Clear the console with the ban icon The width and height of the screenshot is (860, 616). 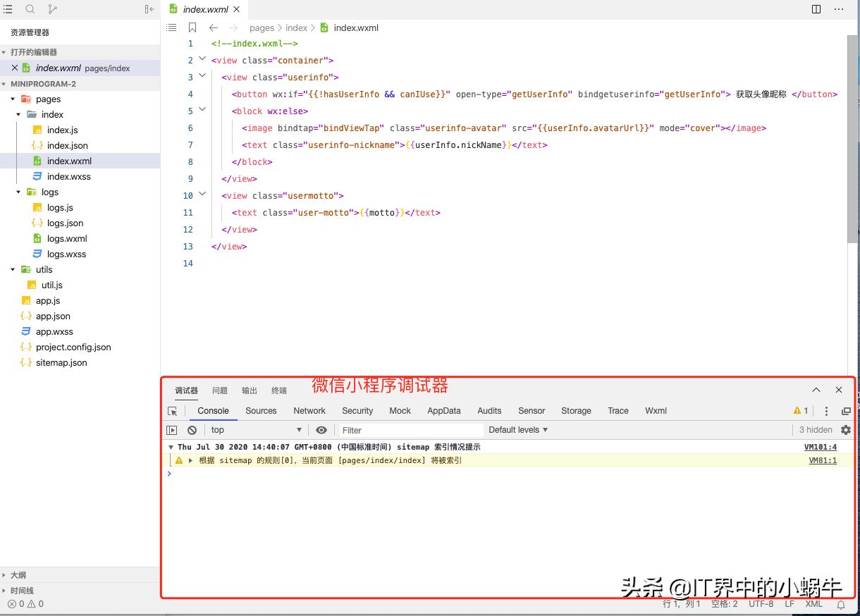point(192,430)
